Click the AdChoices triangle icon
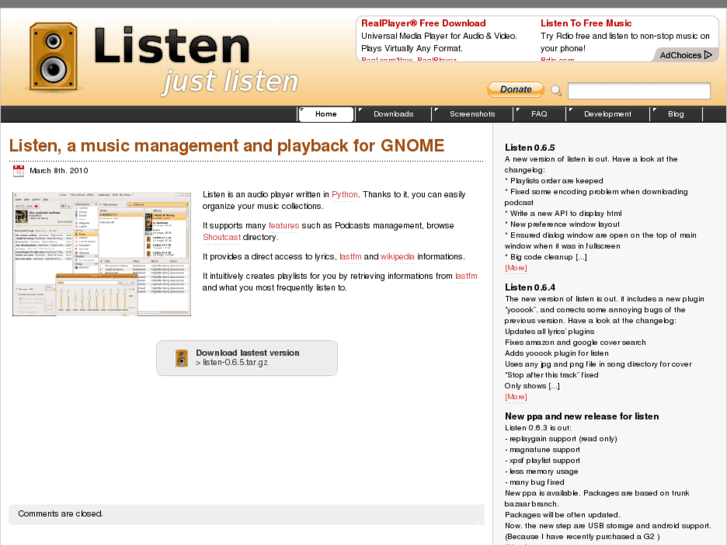Image resolution: width=727 pixels, height=545 pixels. 708,55
